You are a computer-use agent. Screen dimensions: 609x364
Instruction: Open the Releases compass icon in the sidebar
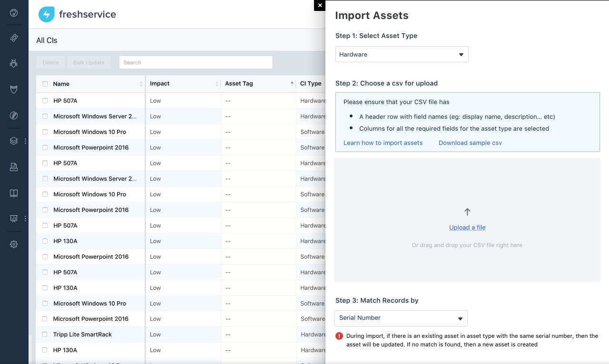(x=14, y=115)
